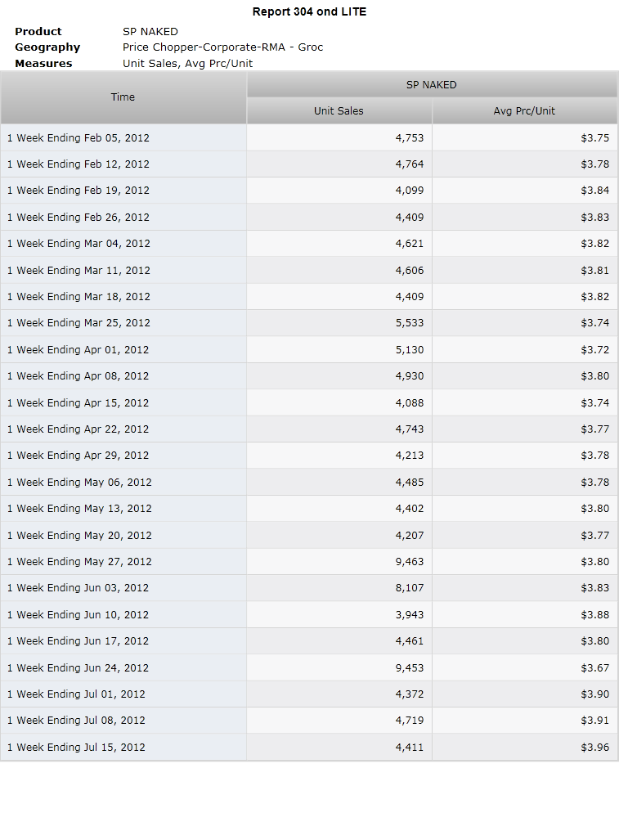Select the Unit Sales column header
Image resolution: width=619 pixels, height=840 pixels.
pos(339,111)
